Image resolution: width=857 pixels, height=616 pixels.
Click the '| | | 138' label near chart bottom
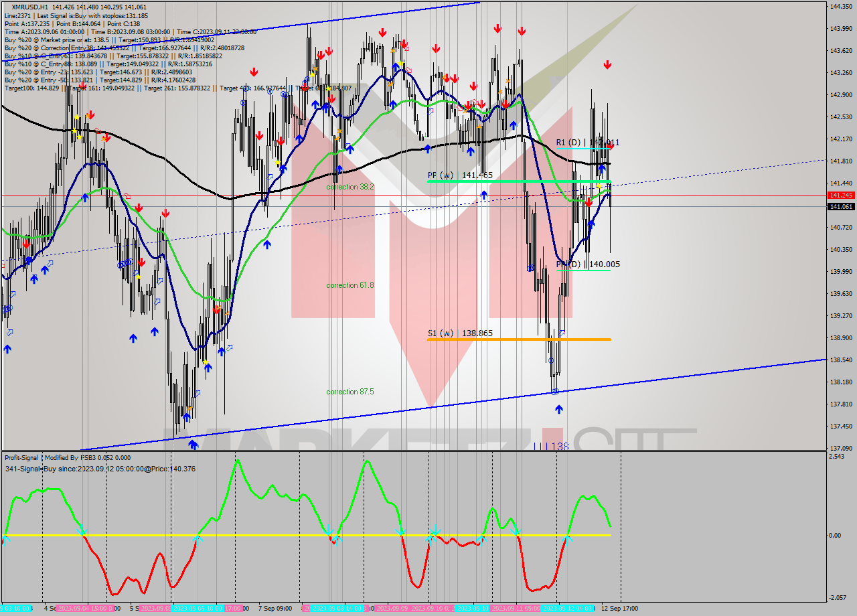pyautogui.click(x=551, y=446)
